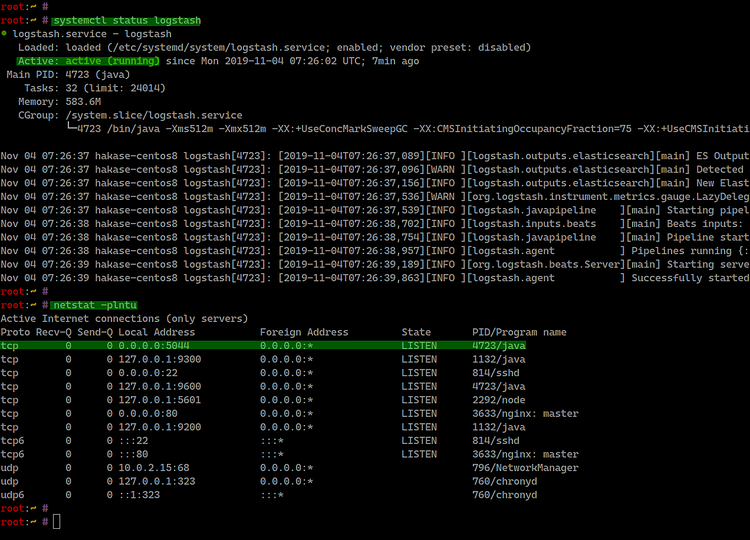The image size is (750, 540).
Task: Click the 'Foreign Address' column header
Action: coord(304,332)
